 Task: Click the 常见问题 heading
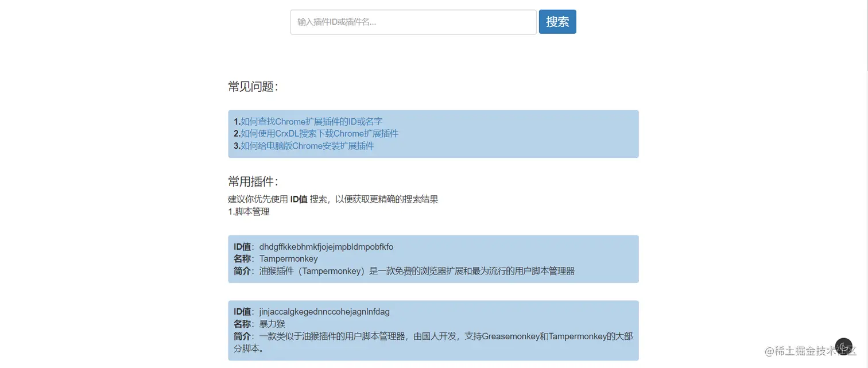(253, 87)
